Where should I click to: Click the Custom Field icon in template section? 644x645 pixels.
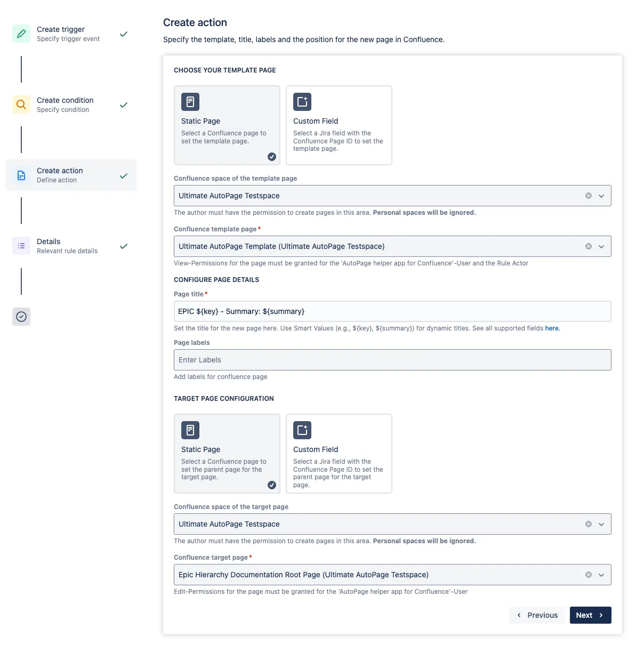tap(302, 102)
